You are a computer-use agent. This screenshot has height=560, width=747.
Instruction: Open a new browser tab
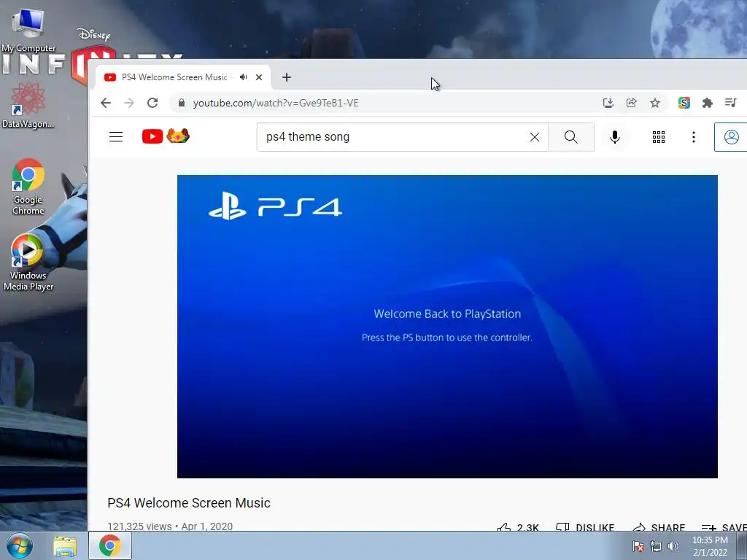click(x=286, y=77)
